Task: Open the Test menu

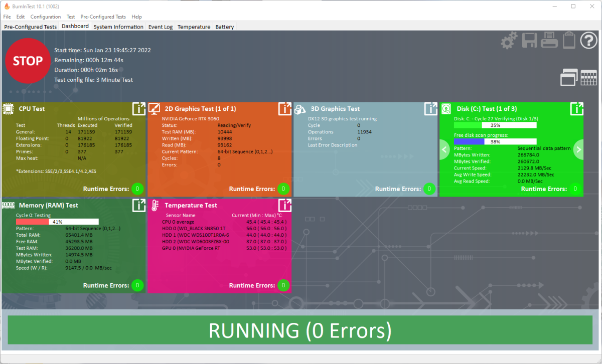Action: [x=71, y=17]
